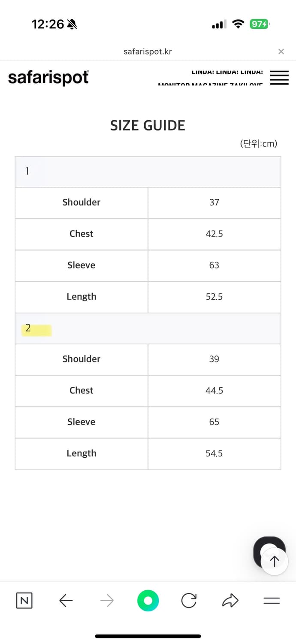Go forward with the right arrow
This screenshot has height=644, width=296.
coord(107,601)
